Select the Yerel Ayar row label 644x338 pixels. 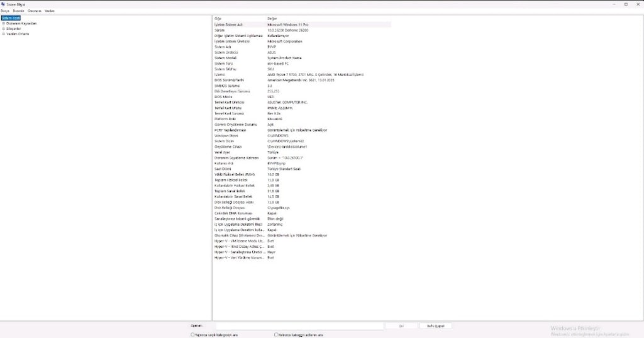[223, 152]
